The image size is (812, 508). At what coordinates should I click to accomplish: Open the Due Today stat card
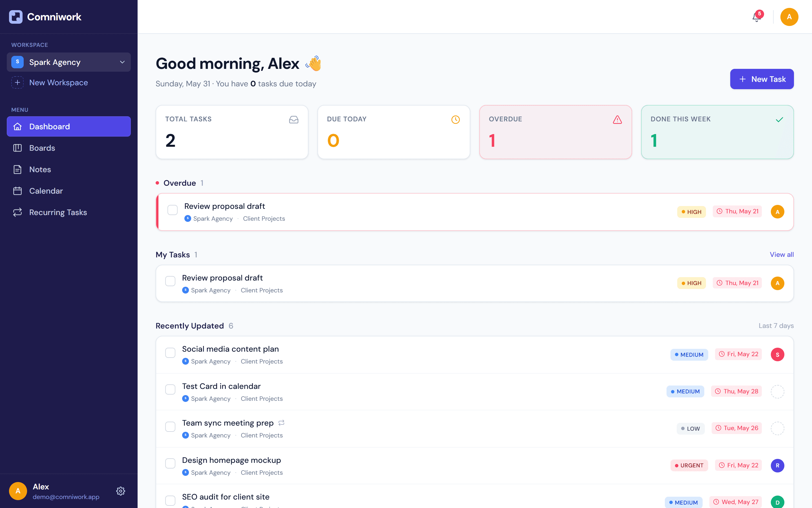[394, 132]
